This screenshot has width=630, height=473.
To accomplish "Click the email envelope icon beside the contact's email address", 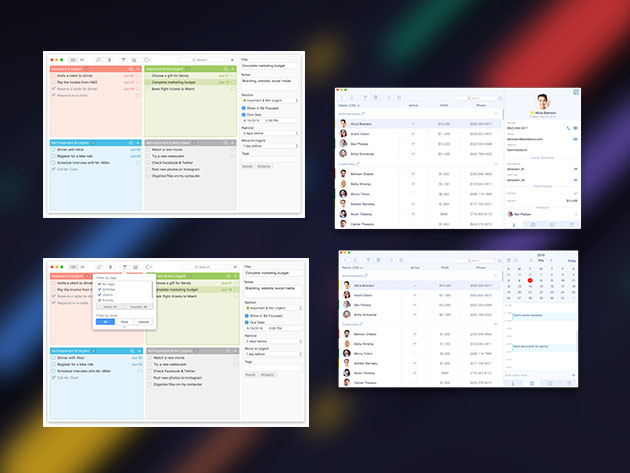I will 575,139.
